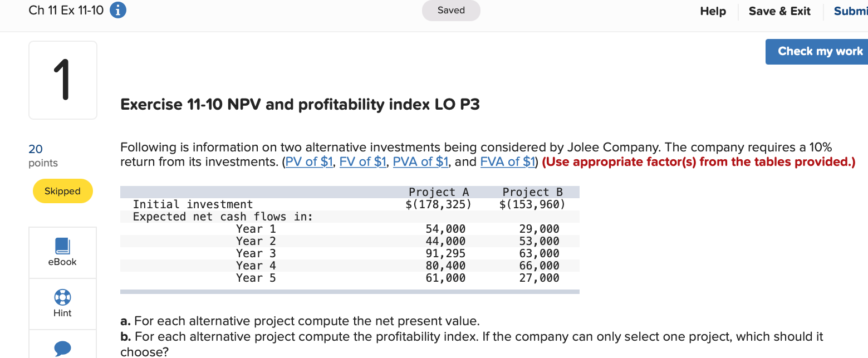Viewport: 868px width, 358px height.
Task: Click Project A Year 3 value 91,295
Action: [x=445, y=253]
